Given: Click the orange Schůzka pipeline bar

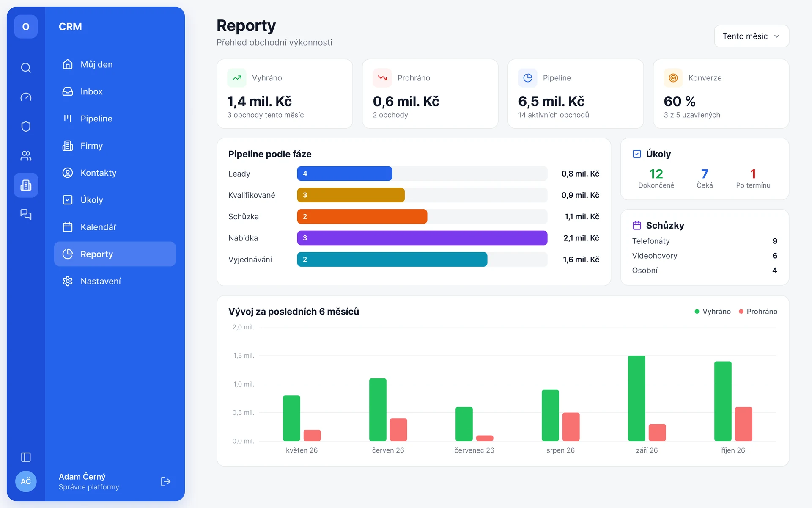Looking at the screenshot, I should tap(362, 216).
